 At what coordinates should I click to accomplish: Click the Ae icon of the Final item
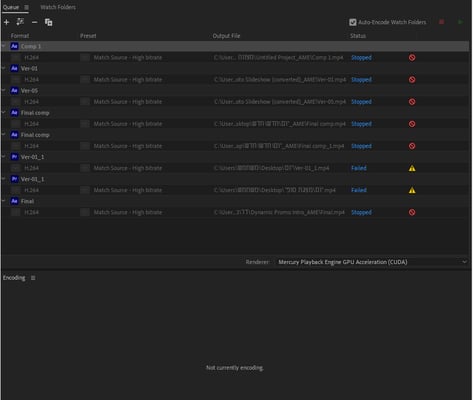[14, 201]
